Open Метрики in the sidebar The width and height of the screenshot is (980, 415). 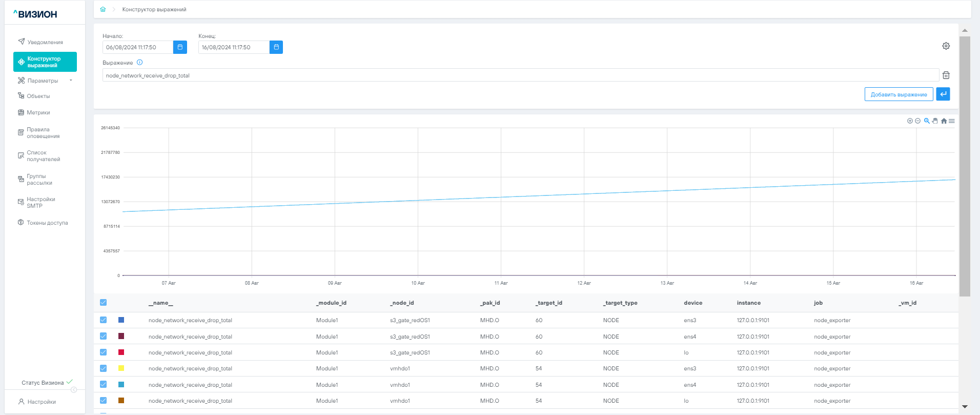pyautogui.click(x=38, y=112)
